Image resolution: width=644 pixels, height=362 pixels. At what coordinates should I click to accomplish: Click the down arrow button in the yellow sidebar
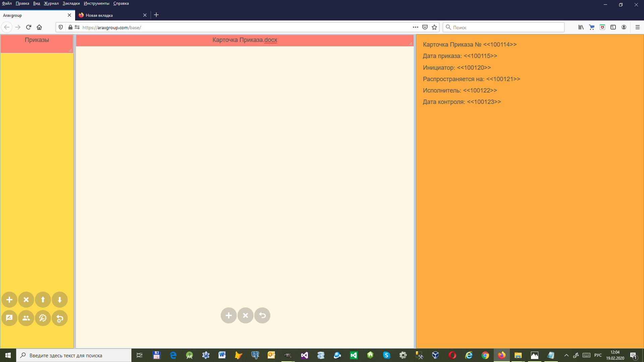coord(60,300)
